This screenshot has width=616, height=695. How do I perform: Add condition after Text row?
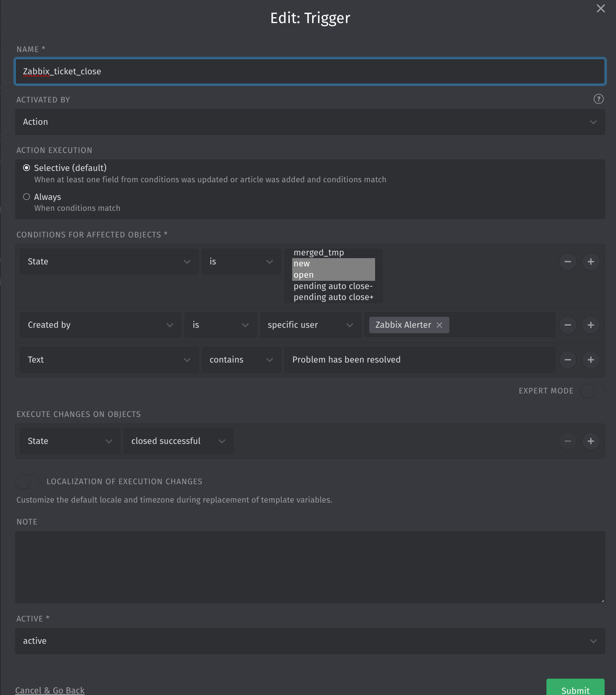tap(591, 360)
